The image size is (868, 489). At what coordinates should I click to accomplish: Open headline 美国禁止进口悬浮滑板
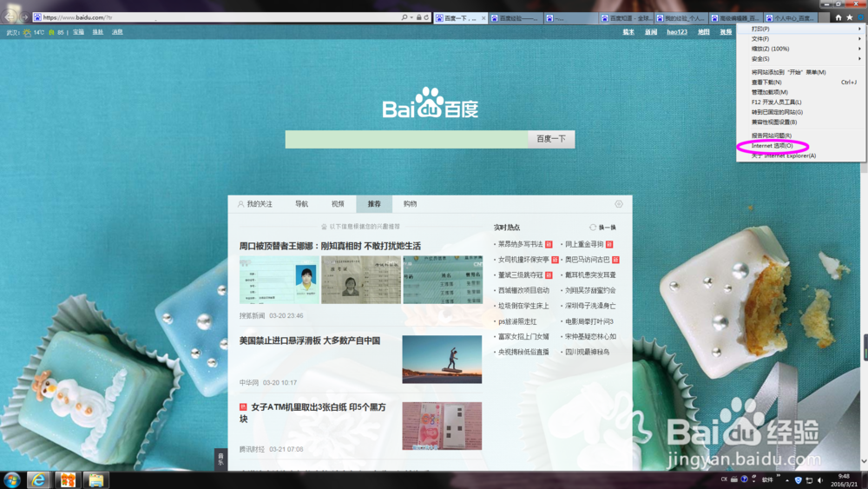(310, 340)
